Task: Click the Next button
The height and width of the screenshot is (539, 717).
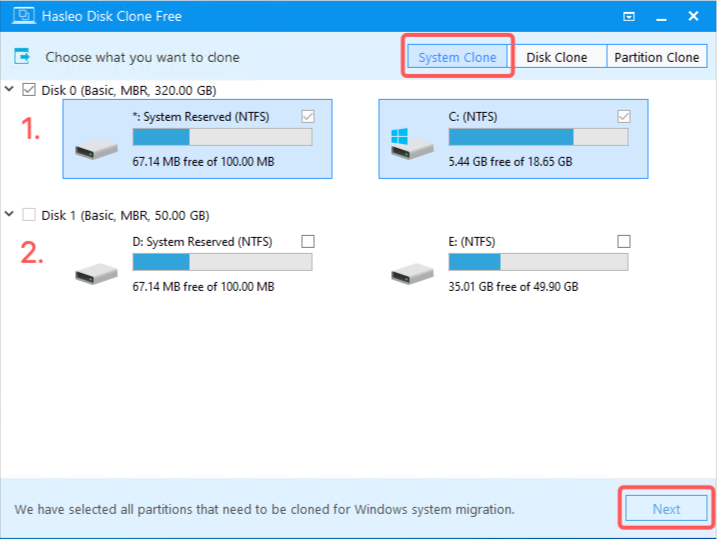Action: (x=666, y=508)
